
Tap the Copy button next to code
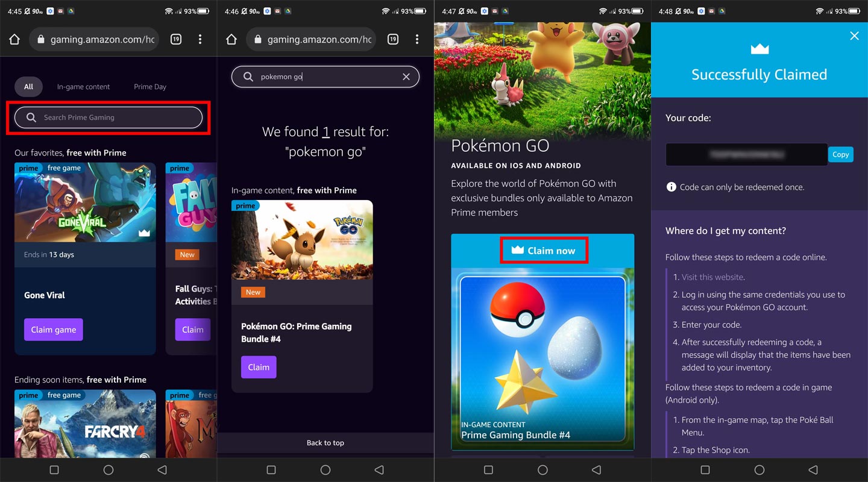pos(841,154)
